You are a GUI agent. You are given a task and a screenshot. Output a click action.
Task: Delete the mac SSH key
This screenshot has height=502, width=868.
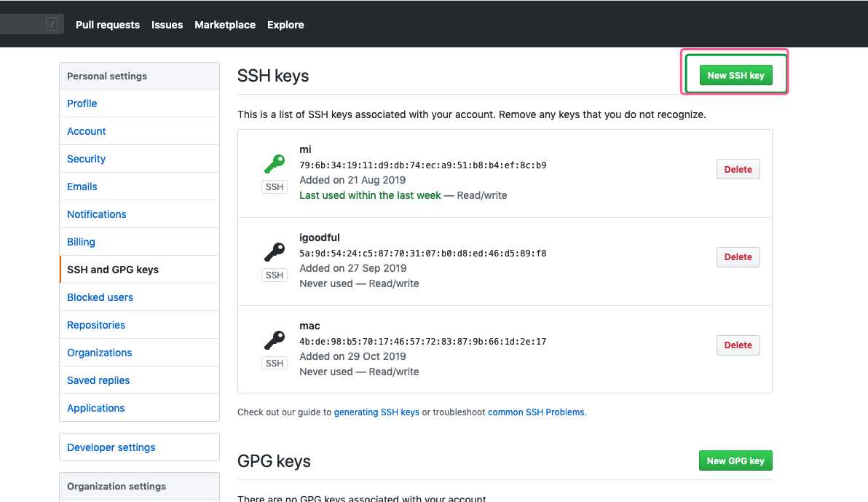(x=738, y=345)
